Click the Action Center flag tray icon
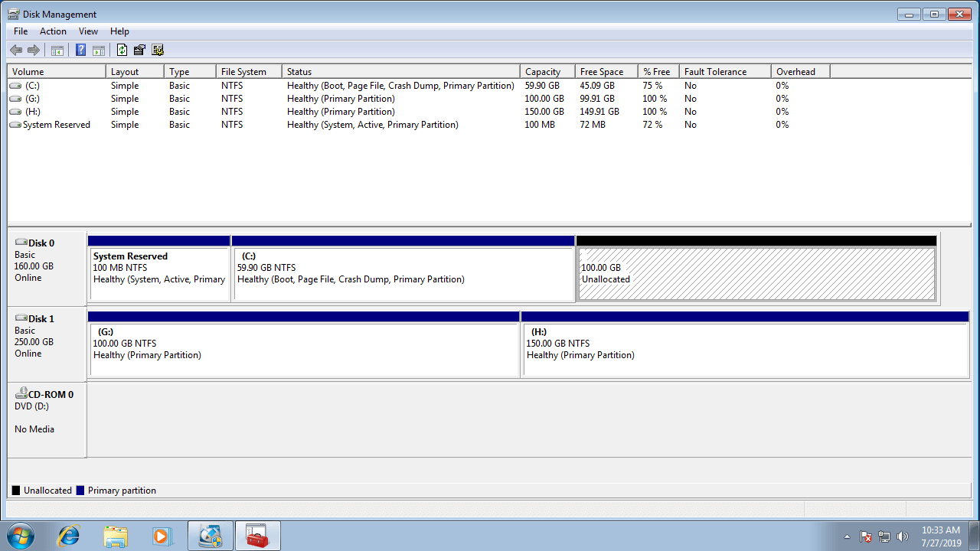The width and height of the screenshot is (980, 551). pos(866,536)
